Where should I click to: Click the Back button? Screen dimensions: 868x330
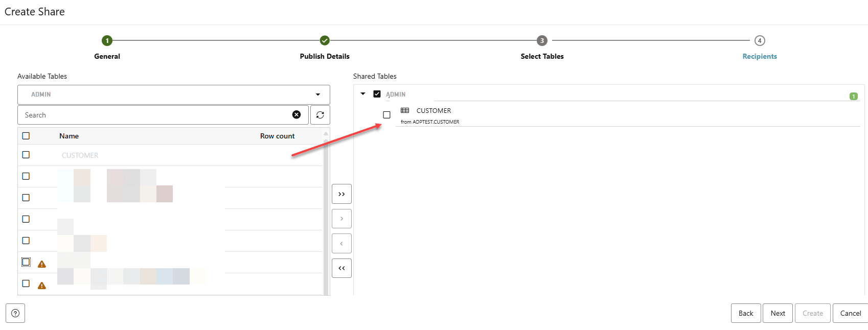pyautogui.click(x=746, y=313)
